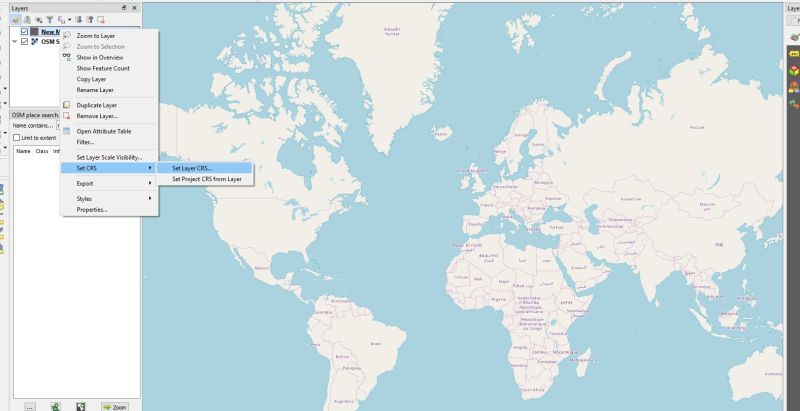
Task: Click the attribute table icon in menu
Action: (66, 131)
